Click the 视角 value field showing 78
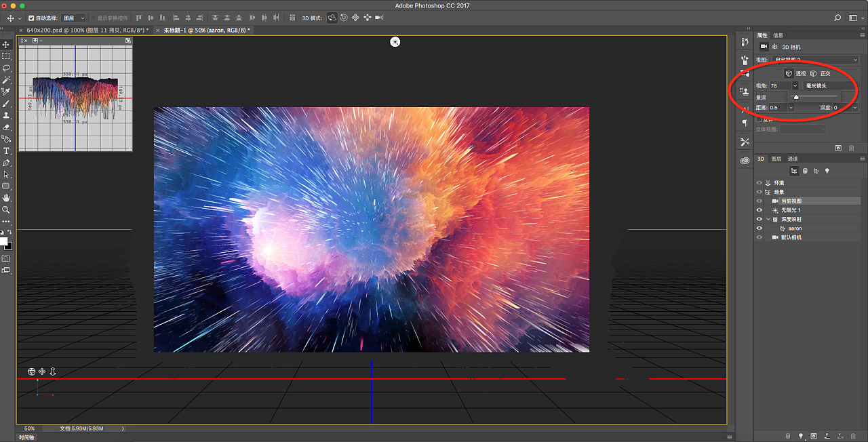 [x=779, y=86]
